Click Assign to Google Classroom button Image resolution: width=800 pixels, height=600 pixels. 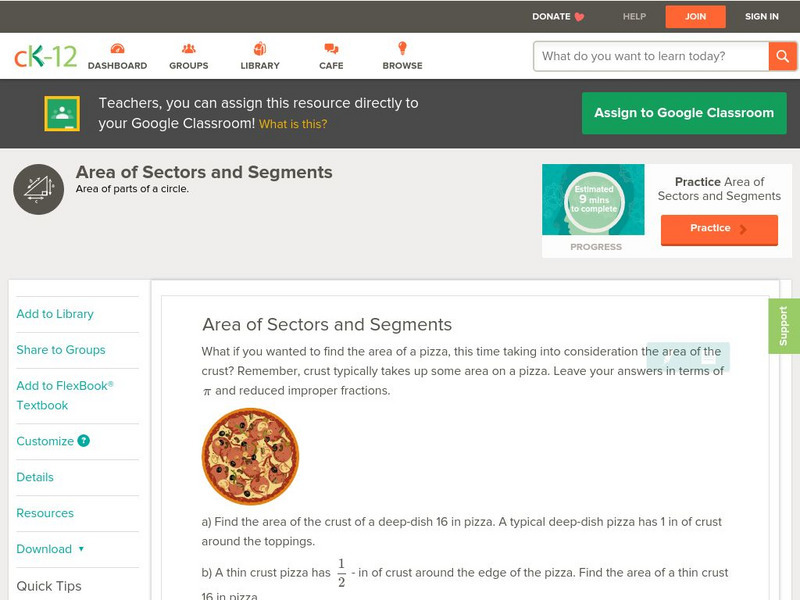(x=684, y=113)
